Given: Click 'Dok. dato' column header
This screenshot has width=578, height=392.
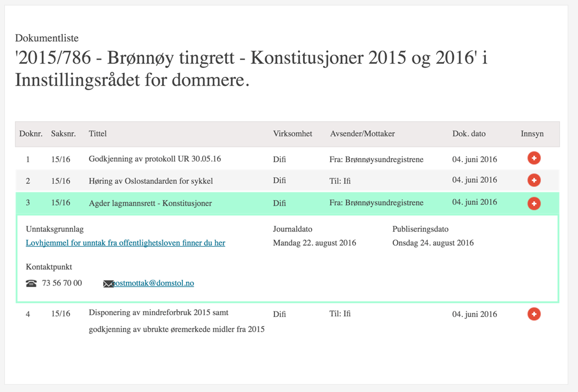Looking at the screenshot, I should point(469,134).
